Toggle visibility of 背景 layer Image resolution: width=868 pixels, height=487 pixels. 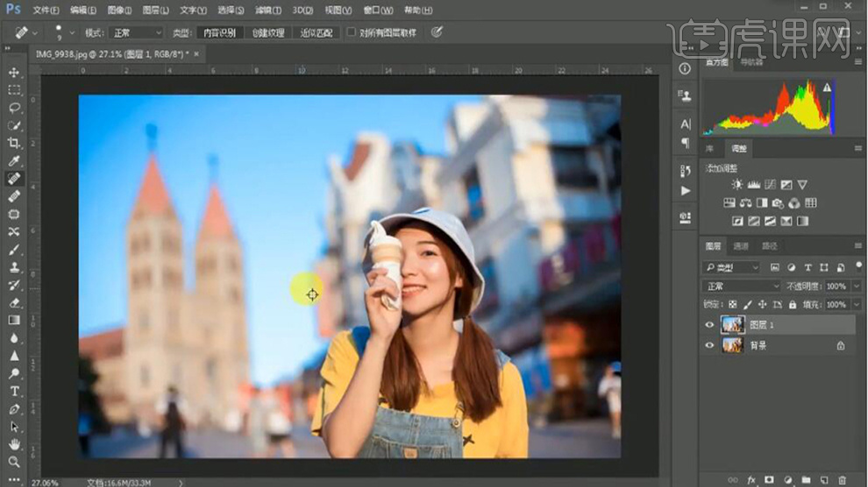(x=709, y=346)
